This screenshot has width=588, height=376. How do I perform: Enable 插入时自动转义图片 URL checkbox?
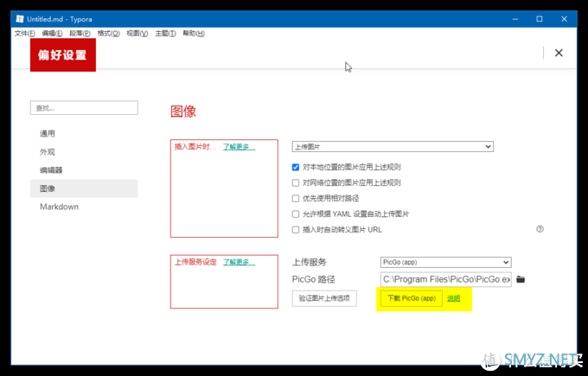296,230
